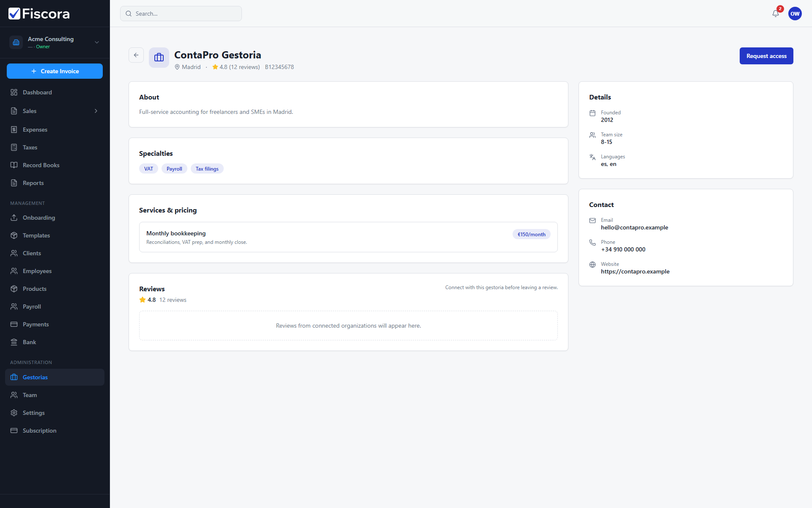Screen dimensions: 812x508
Task: Navigate to Sales section
Action: coord(55,111)
